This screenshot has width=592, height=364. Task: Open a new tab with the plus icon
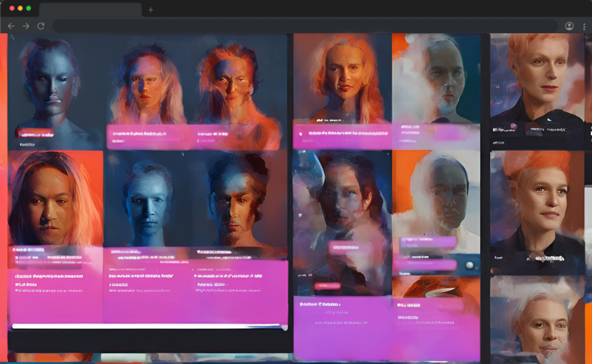[x=151, y=10]
